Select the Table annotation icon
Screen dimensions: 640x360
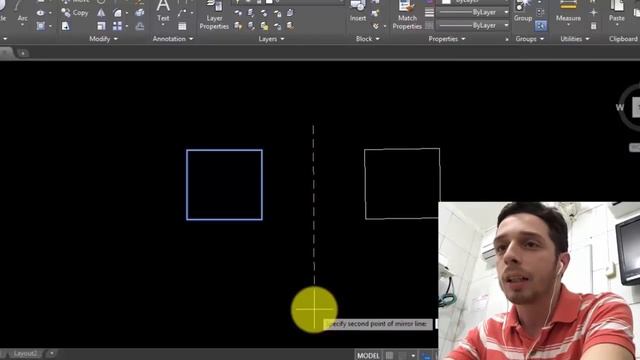pos(182,27)
